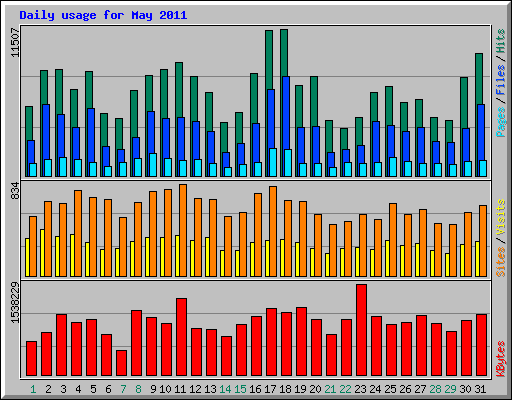Click the red KBytes bar for day 1
Viewport: 512px width, 400px height.
[x=31, y=358]
